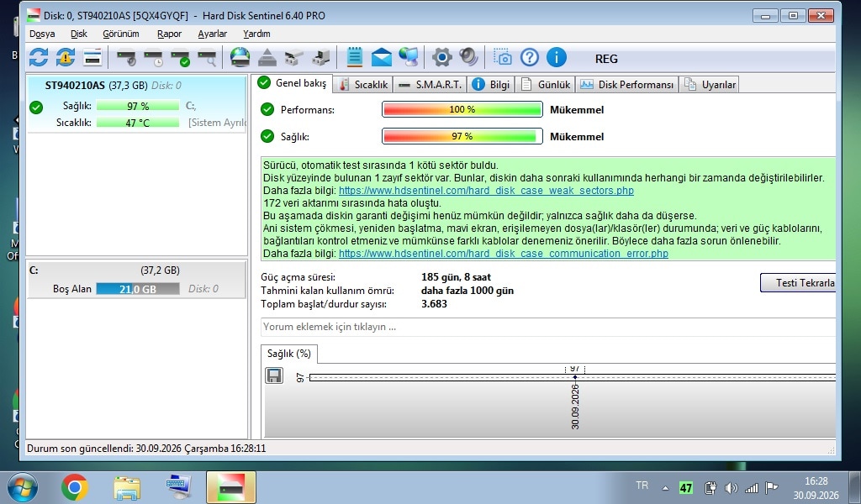Screen dimensions: 861x504
Task: Switch to the Günlük tab
Action: (545, 85)
